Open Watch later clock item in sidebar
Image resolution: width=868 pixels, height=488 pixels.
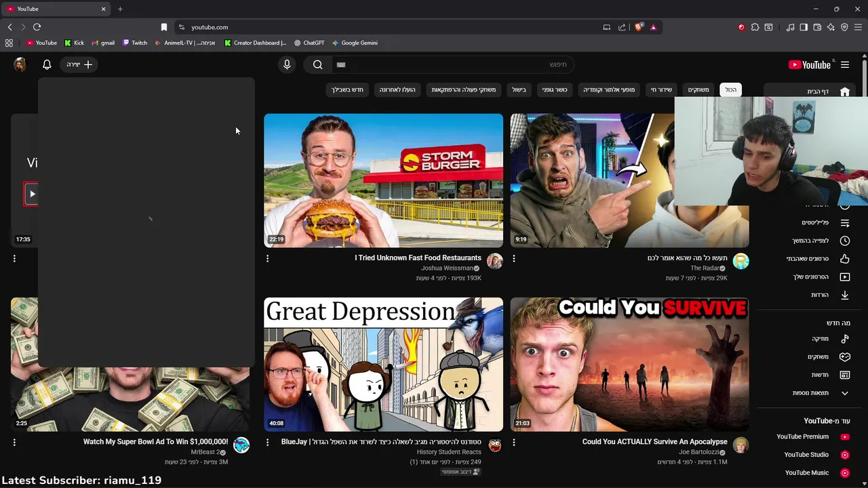click(845, 241)
